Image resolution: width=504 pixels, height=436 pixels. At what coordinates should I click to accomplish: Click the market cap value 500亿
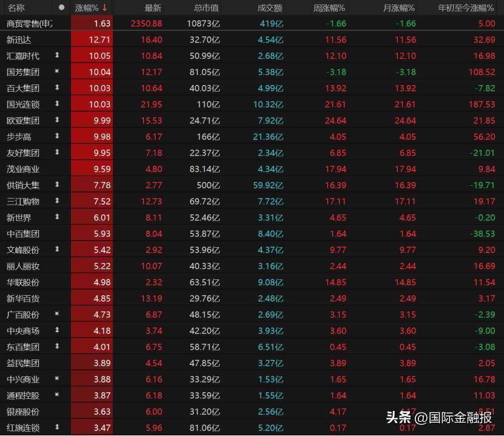click(x=209, y=185)
